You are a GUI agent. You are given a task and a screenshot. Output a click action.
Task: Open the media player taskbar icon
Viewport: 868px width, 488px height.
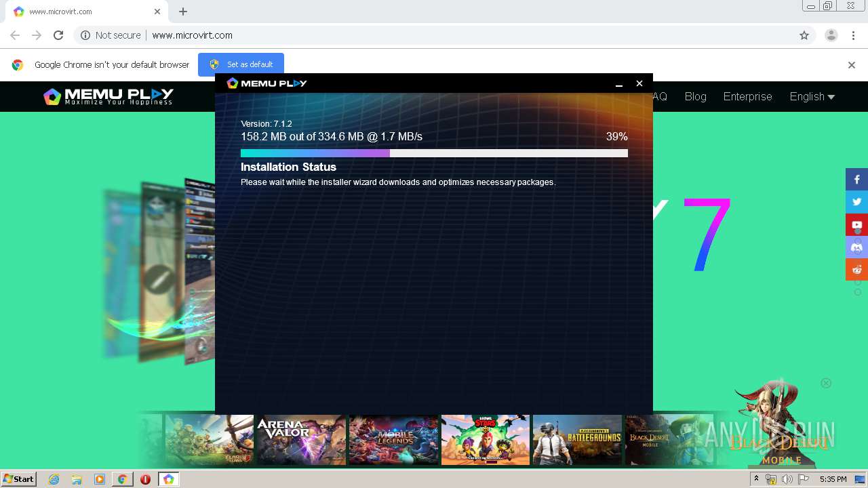point(100,479)
